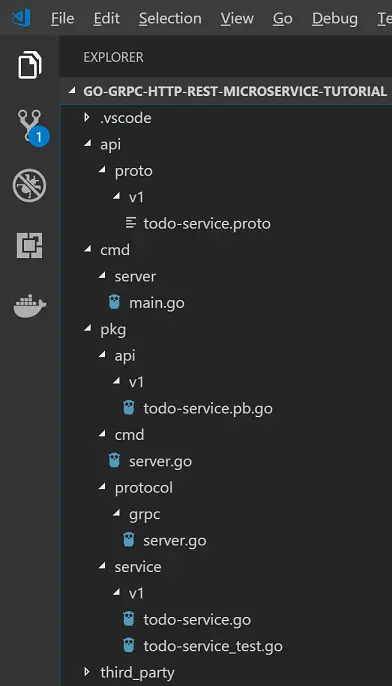Click file icon beside todo-service.proto
392x686 pixels.
tap(130, 223)
